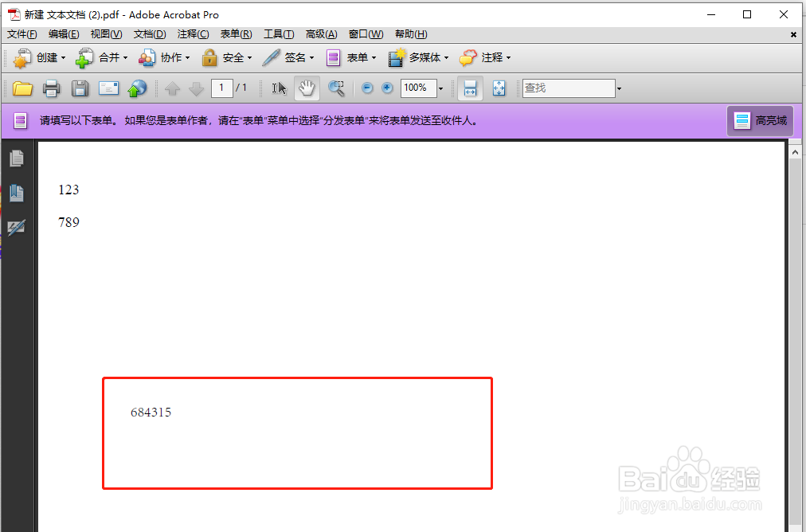Toggle scrolling fit-width mode icon
The width and height of the screenshot is (806, 532).
pyautogui.click(x=471, y=88)
